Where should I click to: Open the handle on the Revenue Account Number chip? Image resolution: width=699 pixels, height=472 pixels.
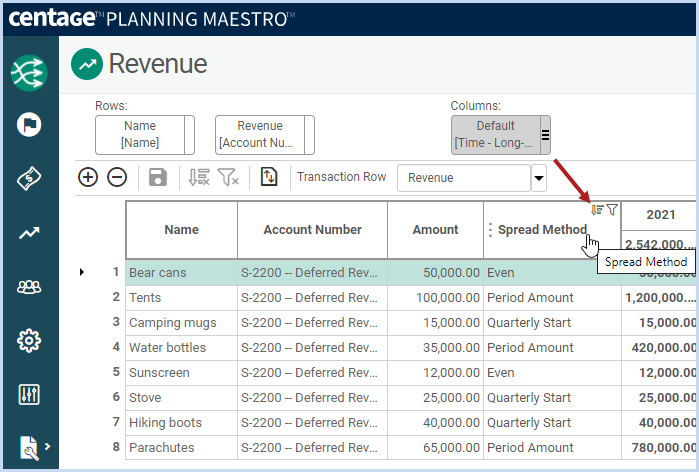point(309,135)
